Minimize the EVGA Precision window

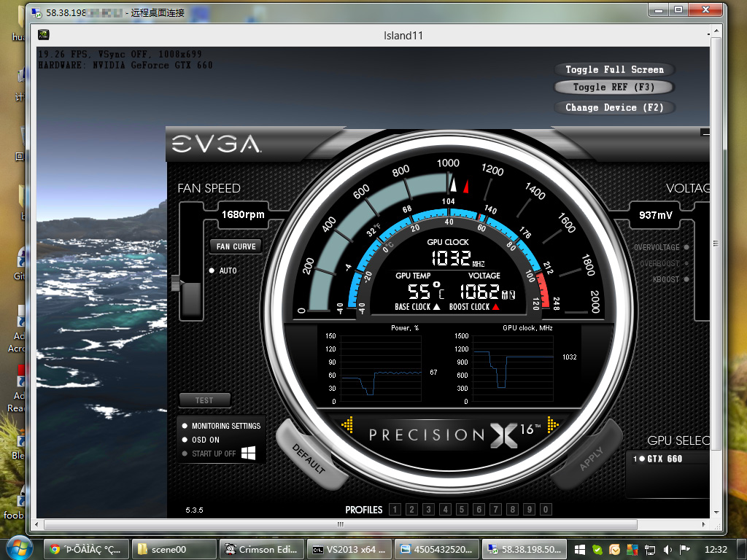(x=705, y=133)
